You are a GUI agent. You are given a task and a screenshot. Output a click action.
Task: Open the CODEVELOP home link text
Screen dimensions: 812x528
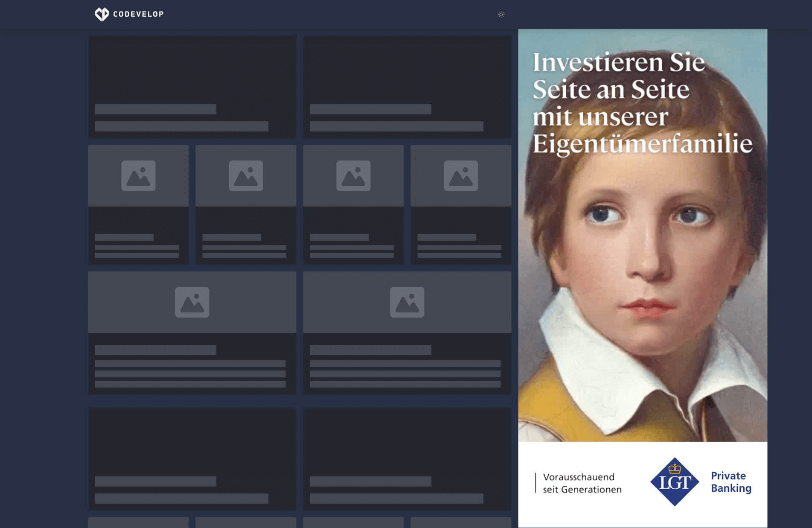click(x=138, y=14)
